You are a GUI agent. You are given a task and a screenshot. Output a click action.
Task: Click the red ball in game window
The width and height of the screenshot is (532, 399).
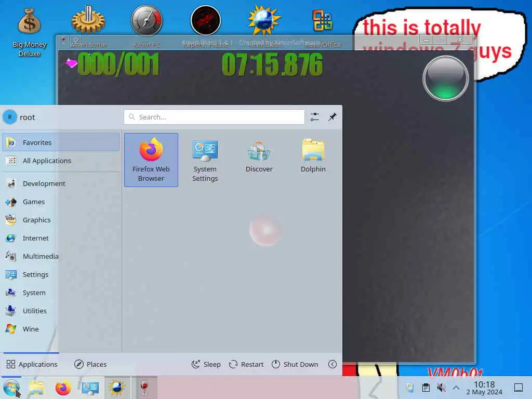(265, 230)
